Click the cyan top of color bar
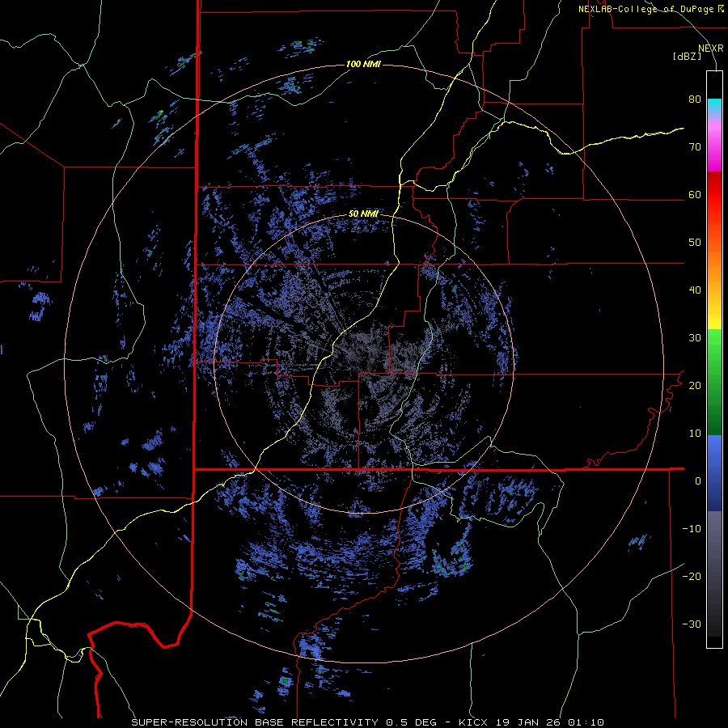 point(714,106)
